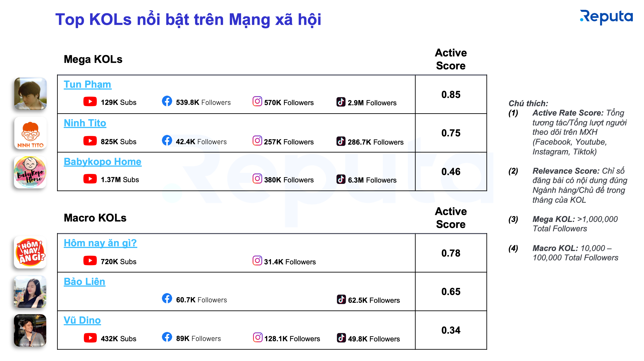Click Tun Phạm's TikTok icon
644x361 pixels.
coord(341,102)
